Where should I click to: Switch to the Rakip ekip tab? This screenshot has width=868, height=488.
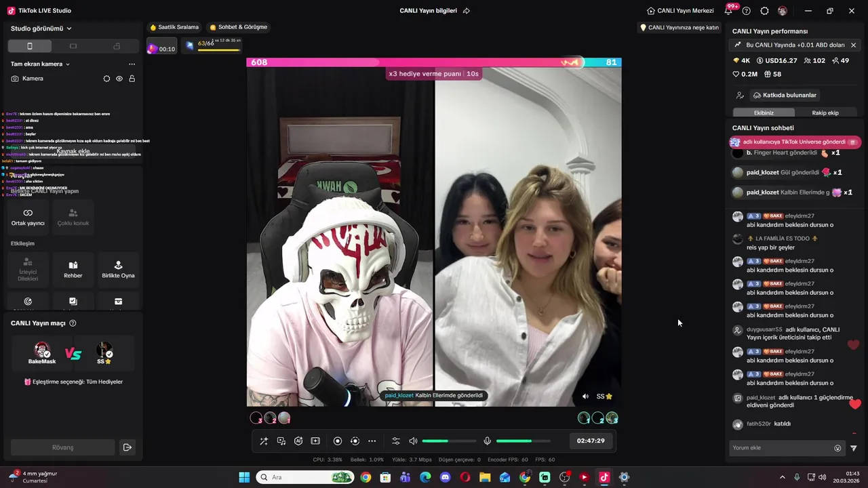(825, 113)
